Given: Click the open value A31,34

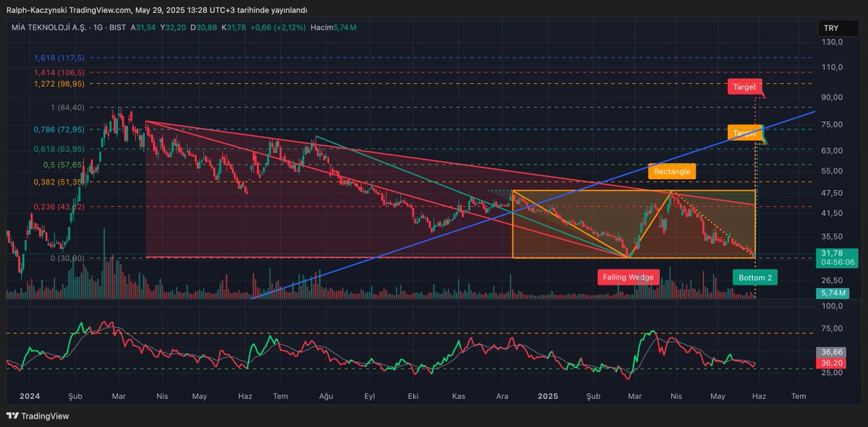Looking at the screenshot, I should [x=143, y=27].
